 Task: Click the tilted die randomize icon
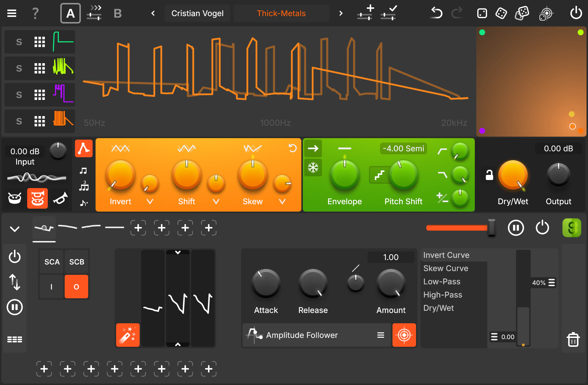(x=501, y=13)
